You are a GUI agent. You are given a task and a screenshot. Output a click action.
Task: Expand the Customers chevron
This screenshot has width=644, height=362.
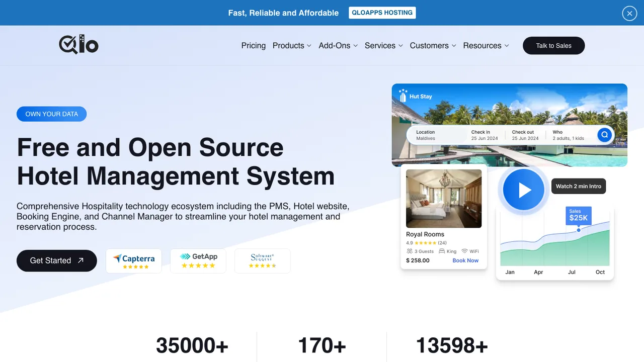coord(454,46)
